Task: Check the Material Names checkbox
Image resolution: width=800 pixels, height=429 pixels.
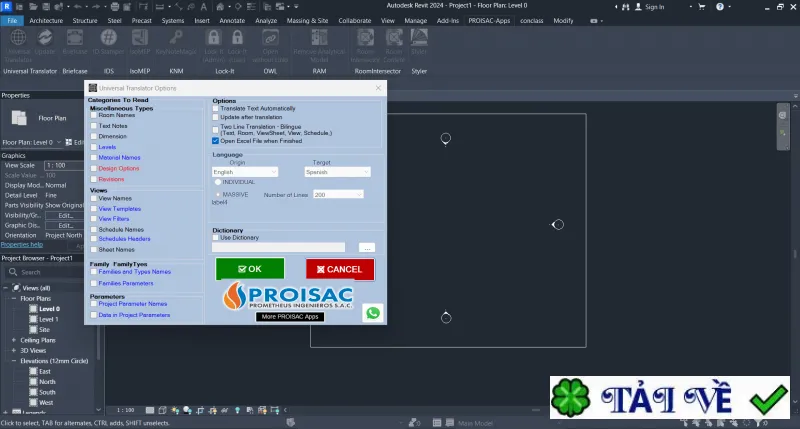Action: pyautogui.click(x=94, y=158)
